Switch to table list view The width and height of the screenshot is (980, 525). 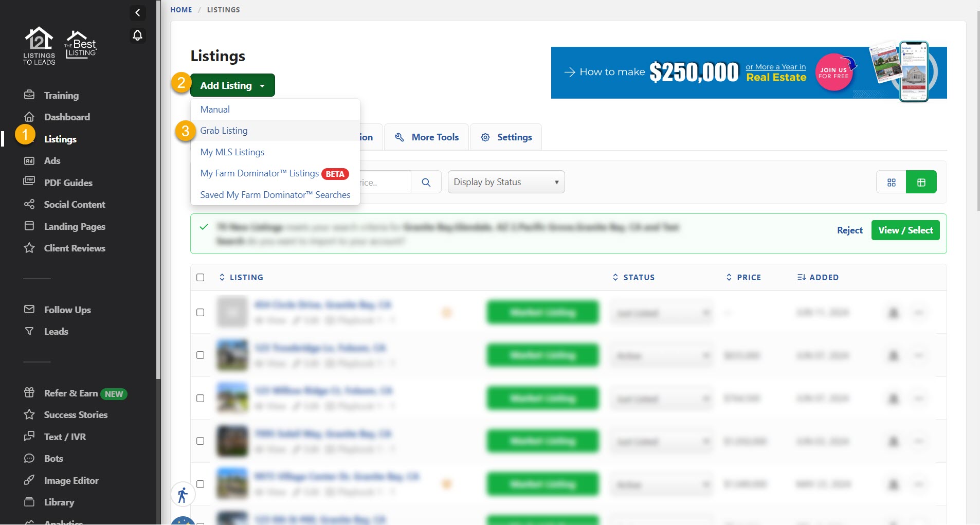[x=921, y=183]
